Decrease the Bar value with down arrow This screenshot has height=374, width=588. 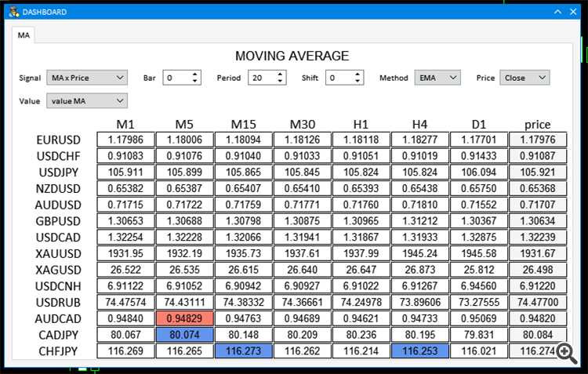click(x=194, y=81)
